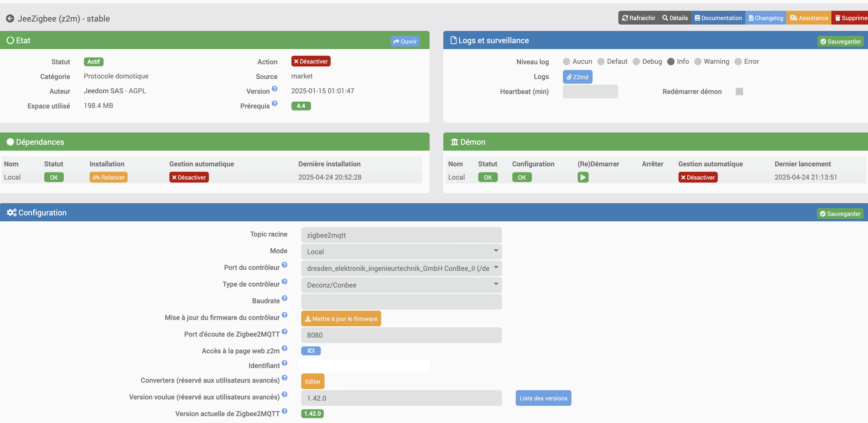This screenshot has height=423, width=868.
Task: Open the Mode dropdown
Action: coord(401,251)
